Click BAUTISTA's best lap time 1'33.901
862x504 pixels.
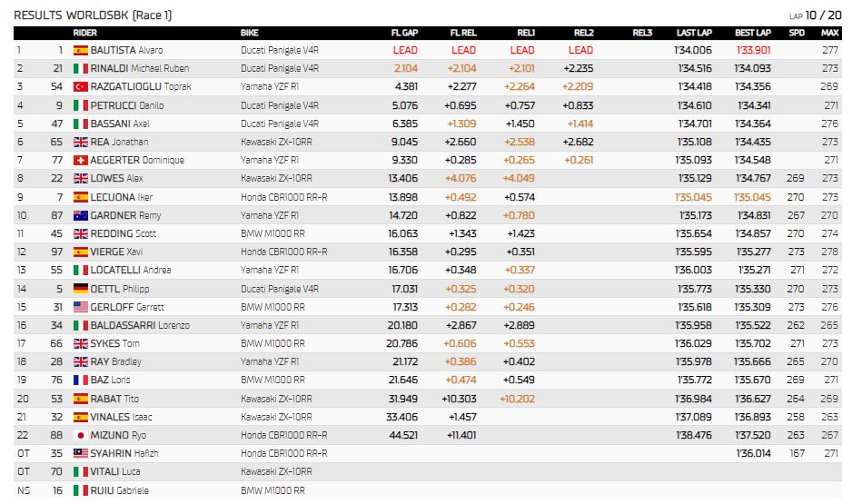pyautogui.click(x=753, y=51)
